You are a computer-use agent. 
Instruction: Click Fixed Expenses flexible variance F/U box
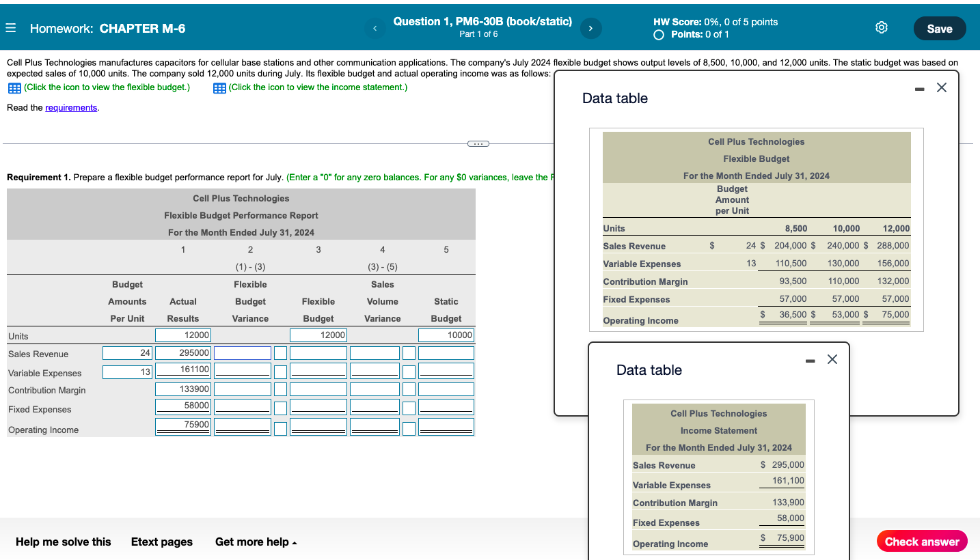click(x=281, y=408)
